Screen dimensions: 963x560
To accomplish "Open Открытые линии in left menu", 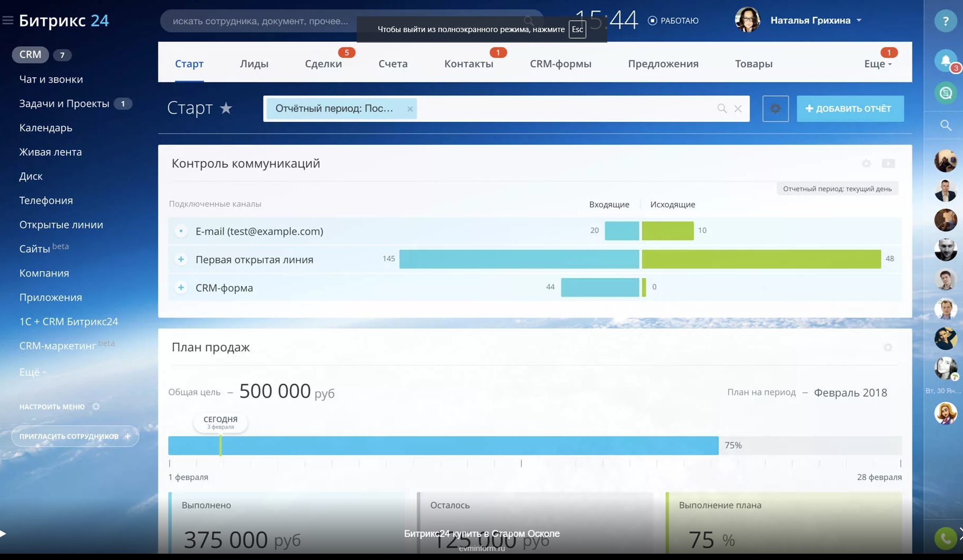I will (61, 225).
